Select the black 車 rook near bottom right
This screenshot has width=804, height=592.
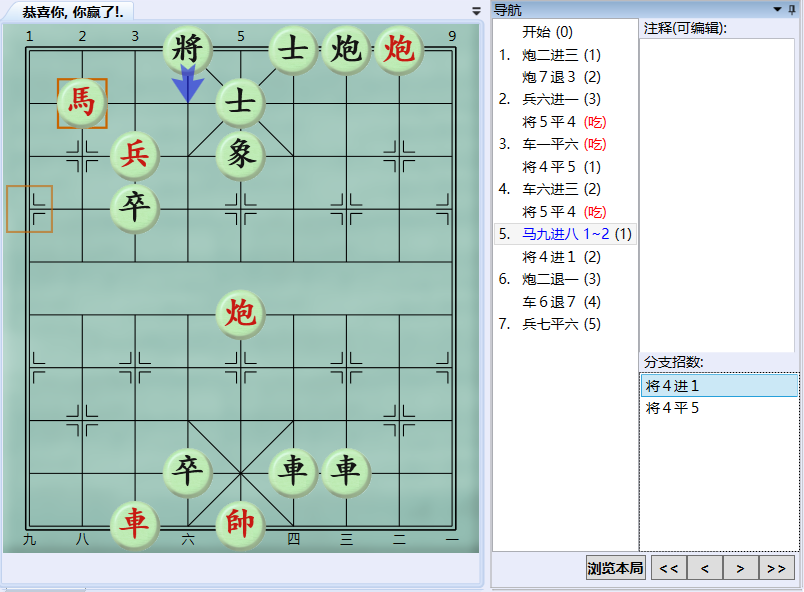coord(345,473)
